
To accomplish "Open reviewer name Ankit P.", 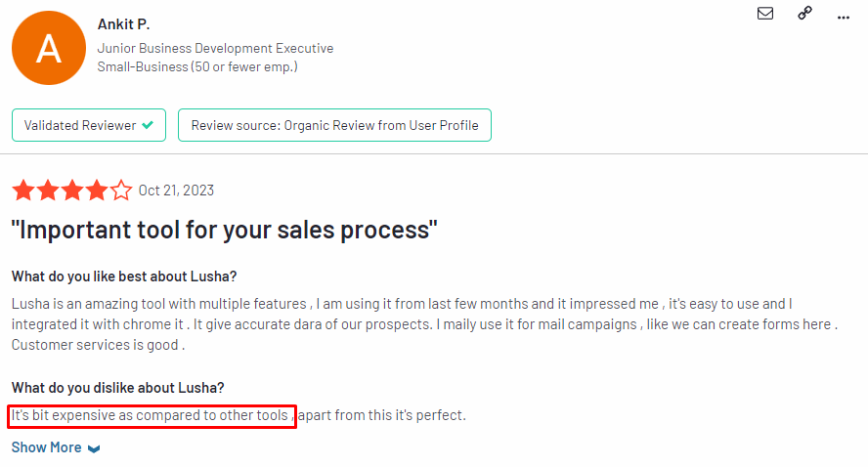I will 123,24.
